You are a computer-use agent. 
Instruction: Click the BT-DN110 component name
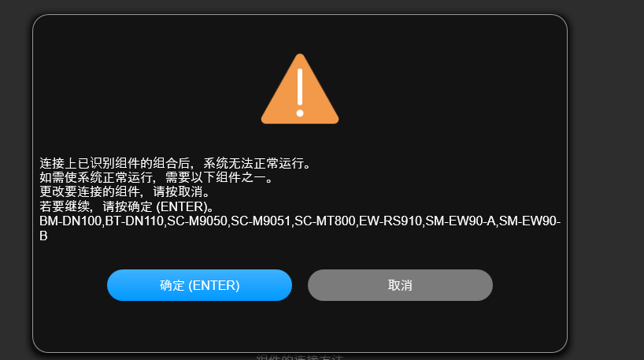(135, 221)
